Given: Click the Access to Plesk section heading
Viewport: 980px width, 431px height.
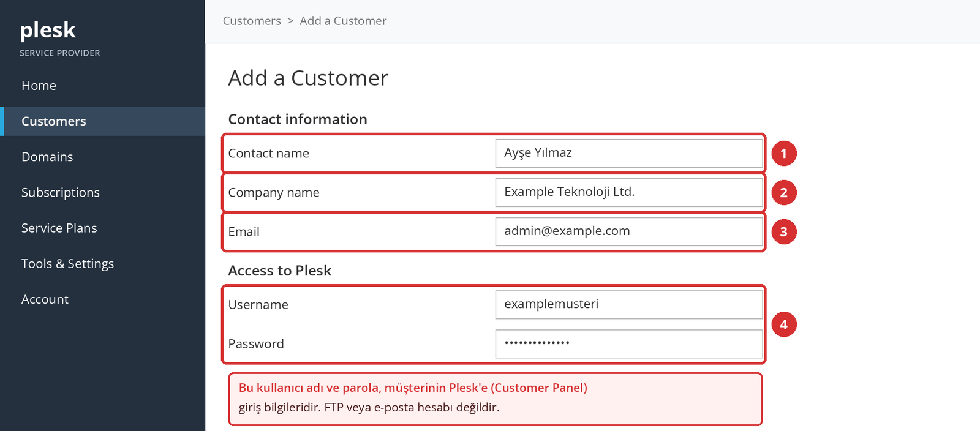Looking at the screenshot, I should pos(280,271).
